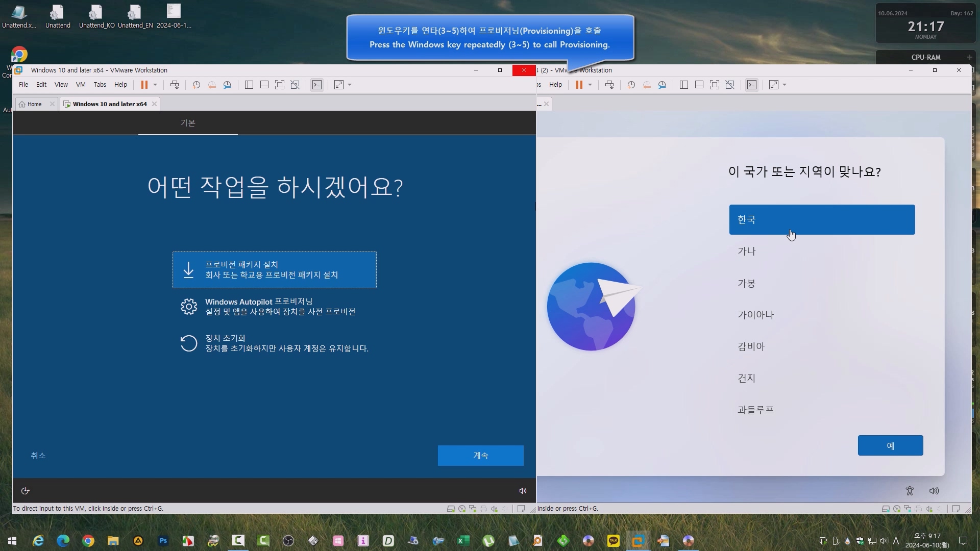Switch to the Home tab
Screen dimensions: 980x551
34,104
